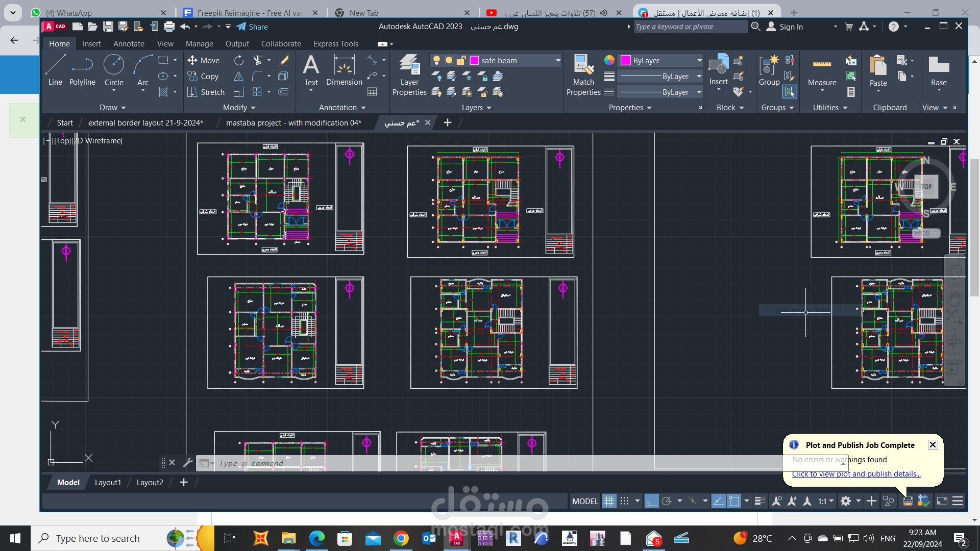Insert a Table from Annotation panel
The height and width of the screenshot is (551, 980).
372,92
